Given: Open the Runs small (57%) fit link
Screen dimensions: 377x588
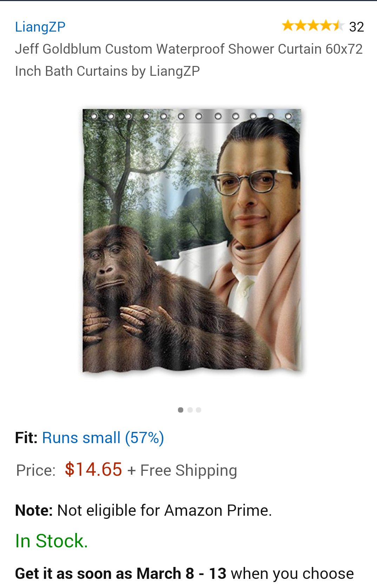Looking at the screenshot, I should tap(103, 438).
